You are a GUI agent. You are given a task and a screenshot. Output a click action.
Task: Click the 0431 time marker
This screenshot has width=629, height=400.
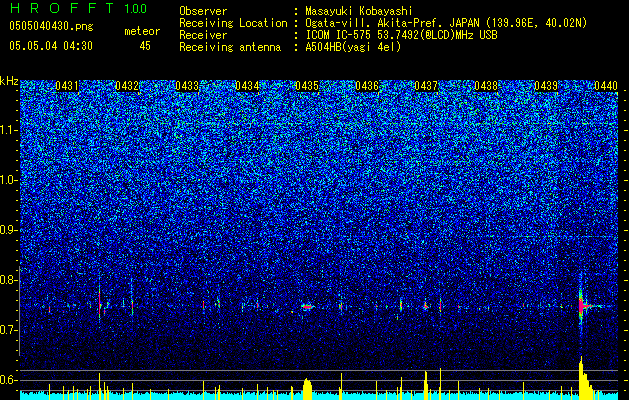(x=67, y=86)
